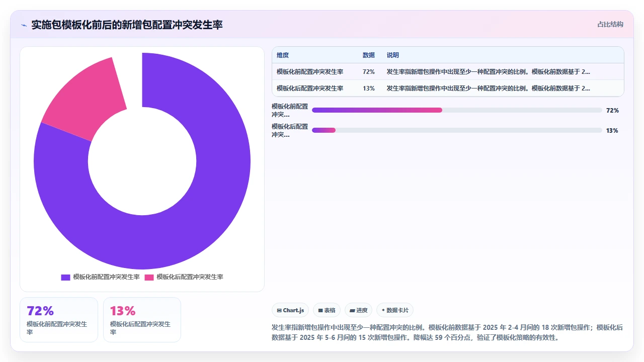The width and height of the screenshot is (644, 362).
Task: Click the 维度 column header
Action: (283, 55)
